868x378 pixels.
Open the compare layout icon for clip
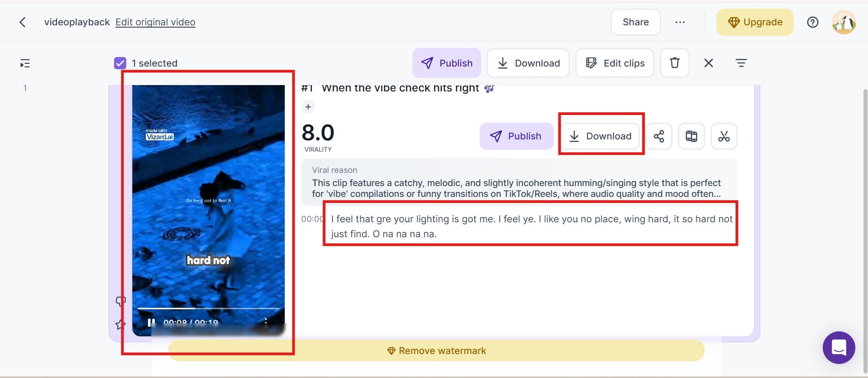pos(692,136)
